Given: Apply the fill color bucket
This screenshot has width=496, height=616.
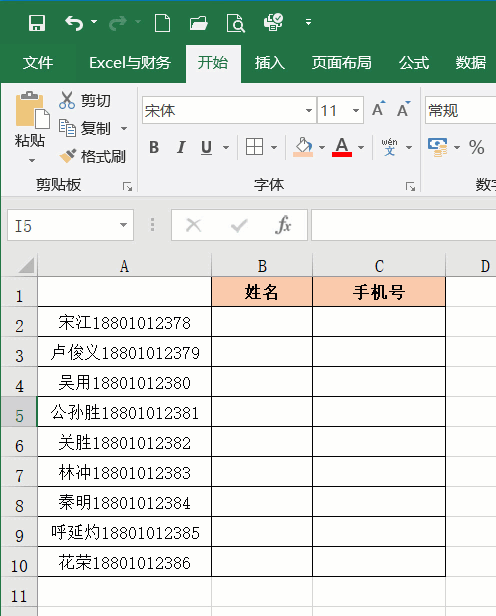Looking at the screenshot, I should [x=303, y=147].
